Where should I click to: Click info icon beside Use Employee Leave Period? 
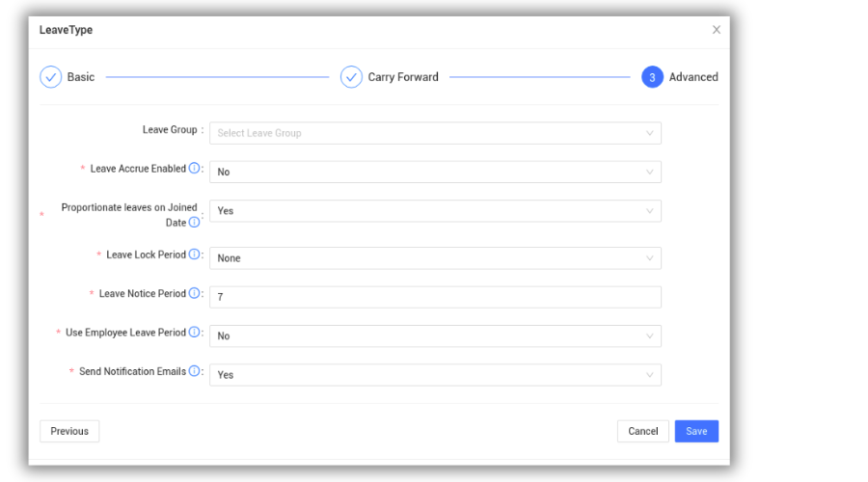point(194,333)
